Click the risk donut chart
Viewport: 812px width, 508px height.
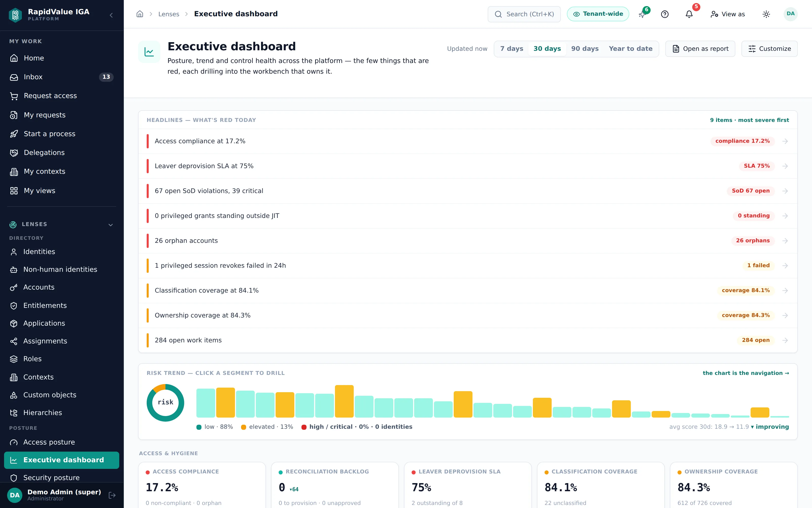[165, 403]
